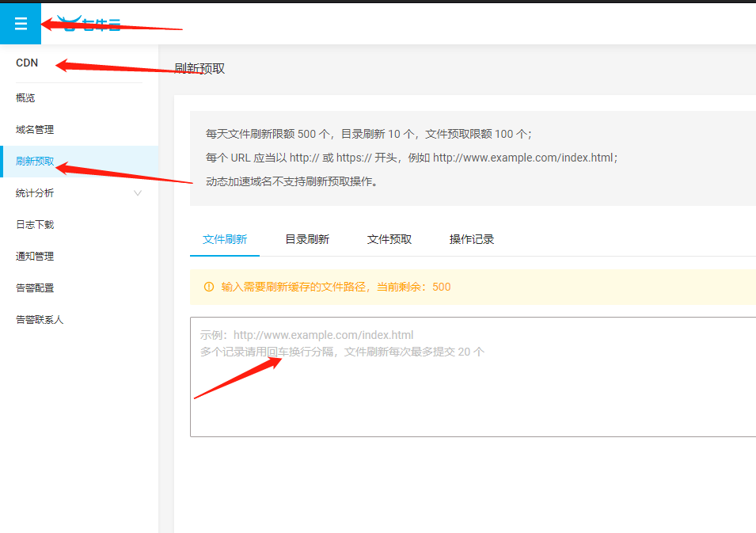Open 日志下载 in sidebar
Screen dimensions: 756x533
[x=35, y=225]
